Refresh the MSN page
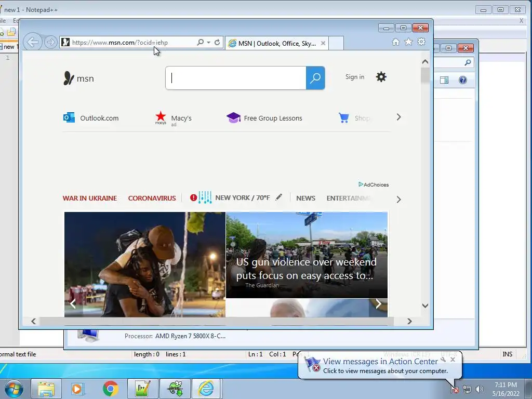This screenshot has height=399, width=532. point(217,42)
